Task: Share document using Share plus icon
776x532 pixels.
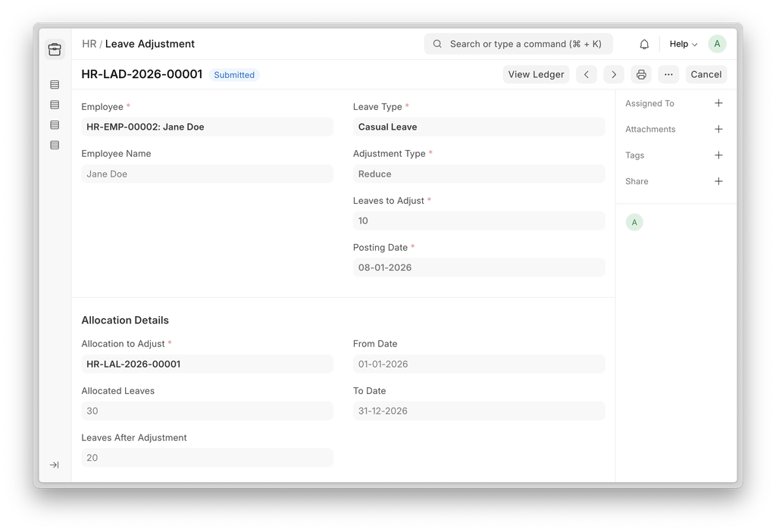Action: [718, 181]
